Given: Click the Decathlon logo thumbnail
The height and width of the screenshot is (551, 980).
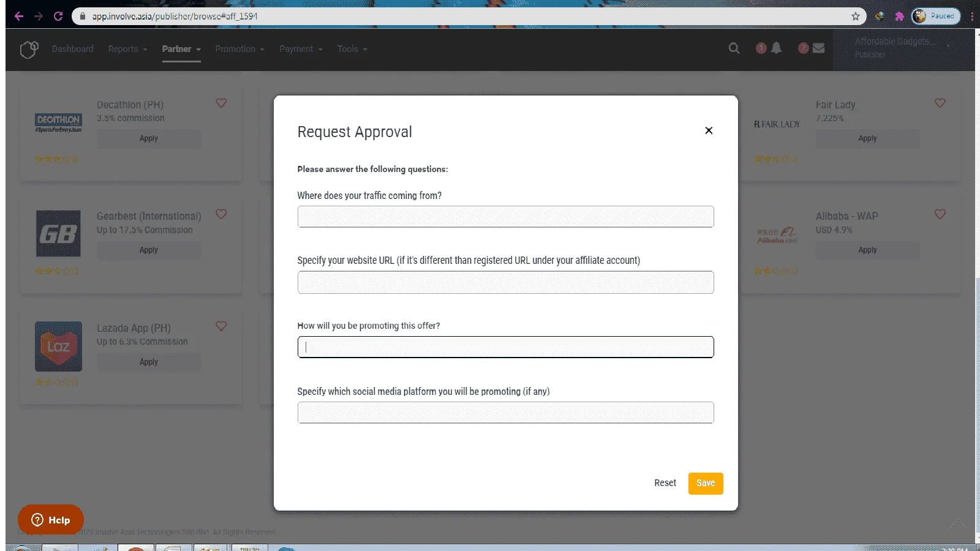Looking at the screenshot, I should point(58,122).
